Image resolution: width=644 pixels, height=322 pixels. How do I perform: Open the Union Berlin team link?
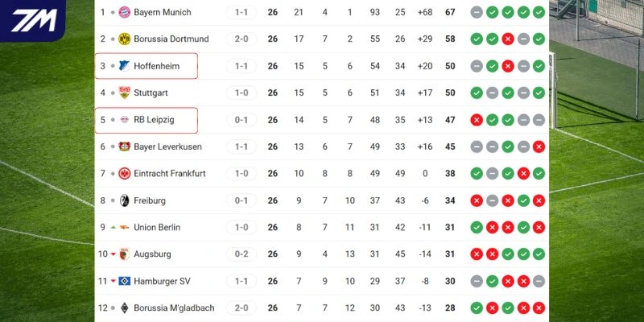point(158,228)
